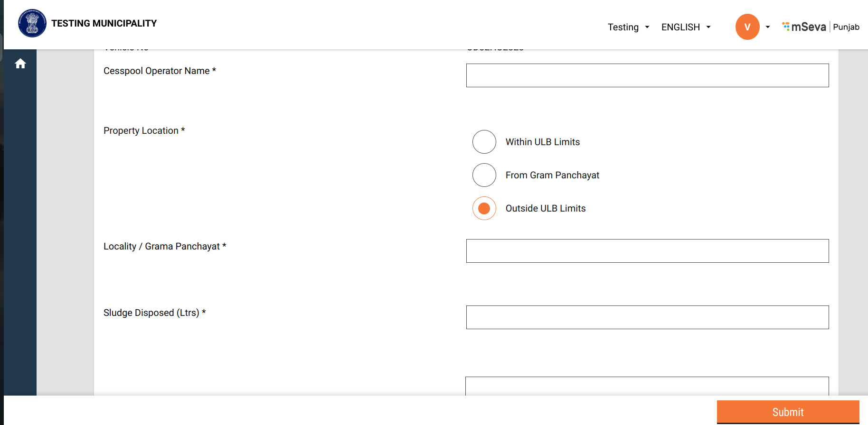Expand the ENGLISH language dropdown

(x=686, y=27)
